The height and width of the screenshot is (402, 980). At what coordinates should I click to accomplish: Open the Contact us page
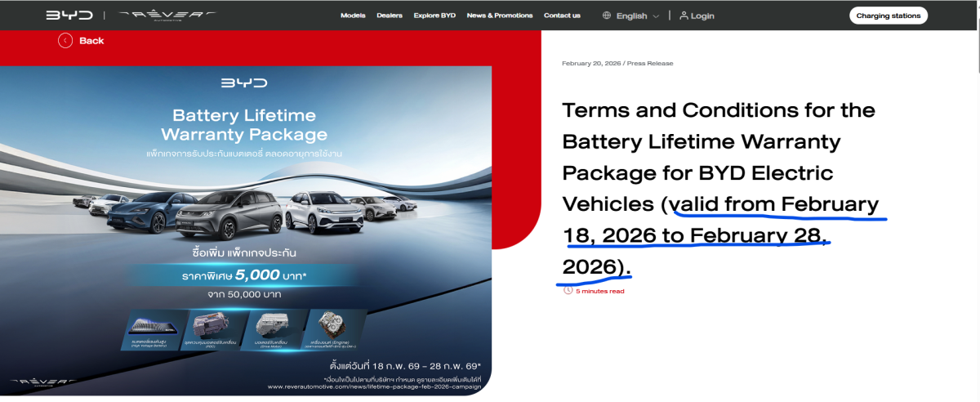coord(562,16)
